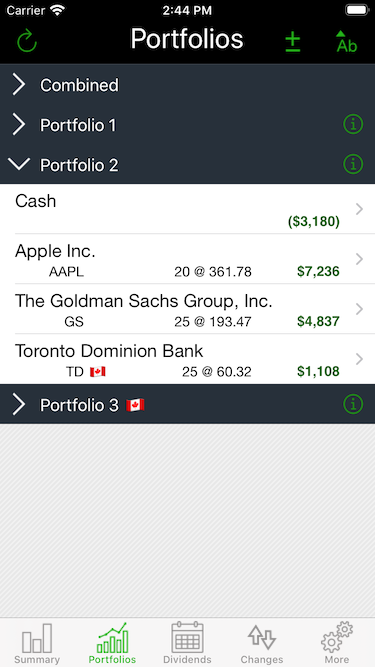Tap the green refresh icon
This screenshot has width=375, height=667.
pyautogui.click(x=27, y=41)
